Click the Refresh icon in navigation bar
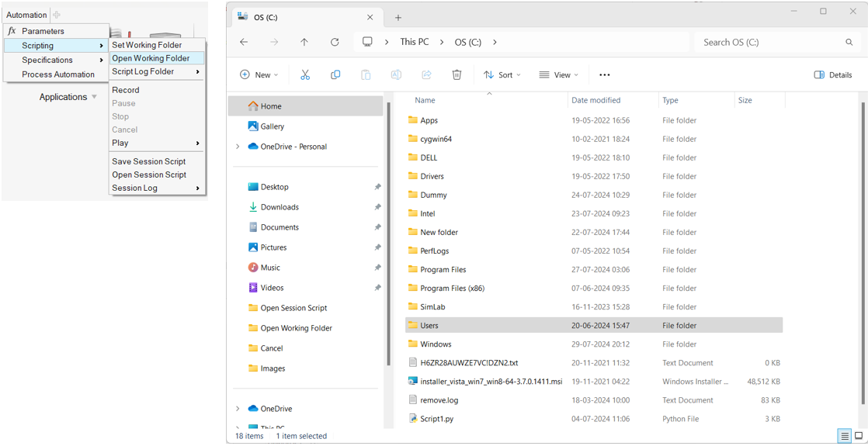The width and height of the screenshot is (868, 446). coord(335,42)
